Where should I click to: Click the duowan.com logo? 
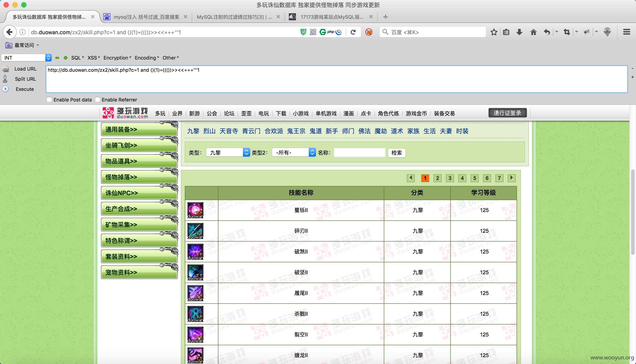tap(125, 113)
